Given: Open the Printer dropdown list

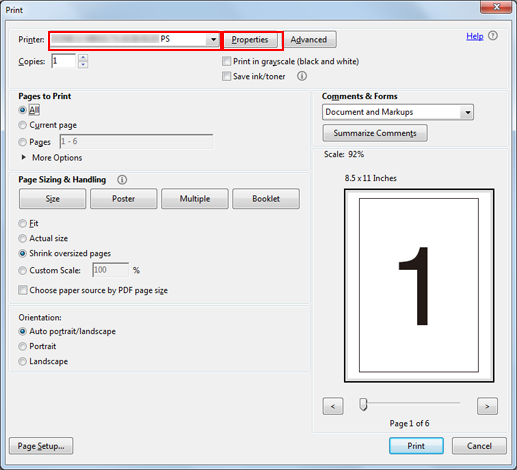Looking at the screenshot, I should pos(213,40).
